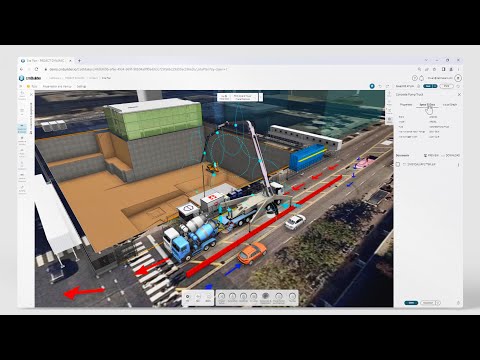Click PREVIEW in the Documents section
The width and height of the screenshot is (480, 360).
pos(431,156)
